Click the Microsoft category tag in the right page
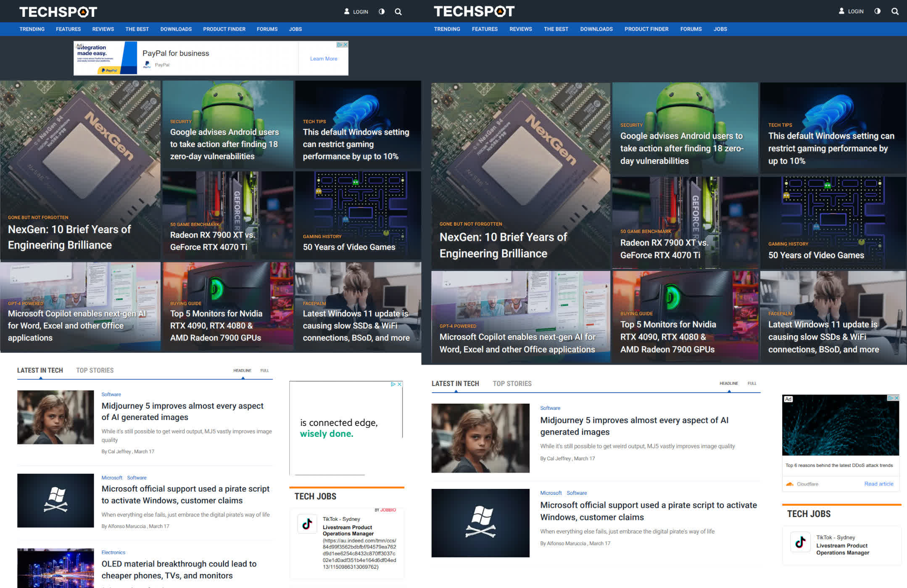The image size is (907, 588). pyautogui.click(x=551, y=493)
